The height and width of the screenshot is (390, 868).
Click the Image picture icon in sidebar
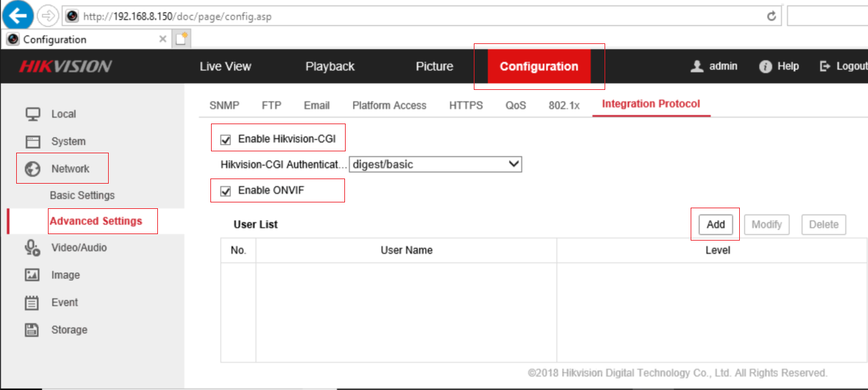(32, 275)
